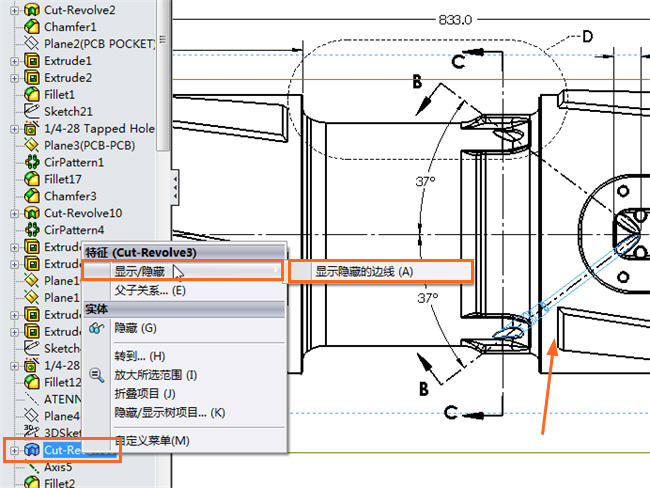The width and height of the screenshot is (650, 488).
Task: Click the Chamfer1 feature icon
Action: point(31,27)
